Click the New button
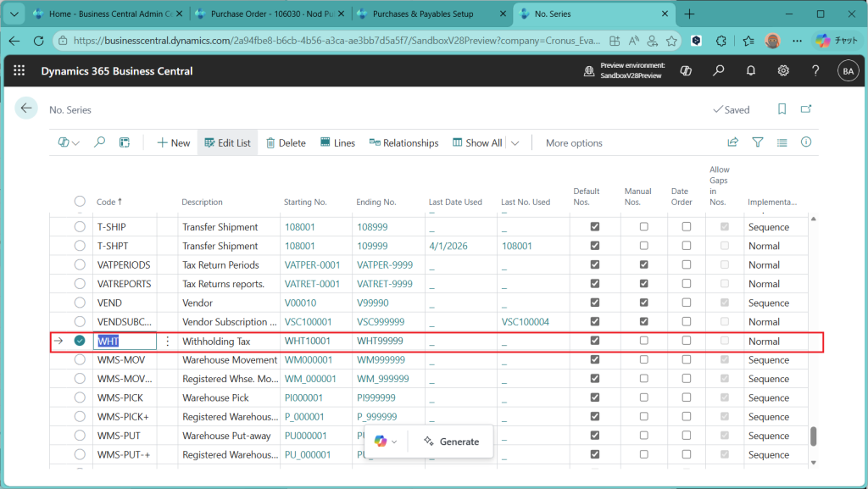 click(174, 143)
